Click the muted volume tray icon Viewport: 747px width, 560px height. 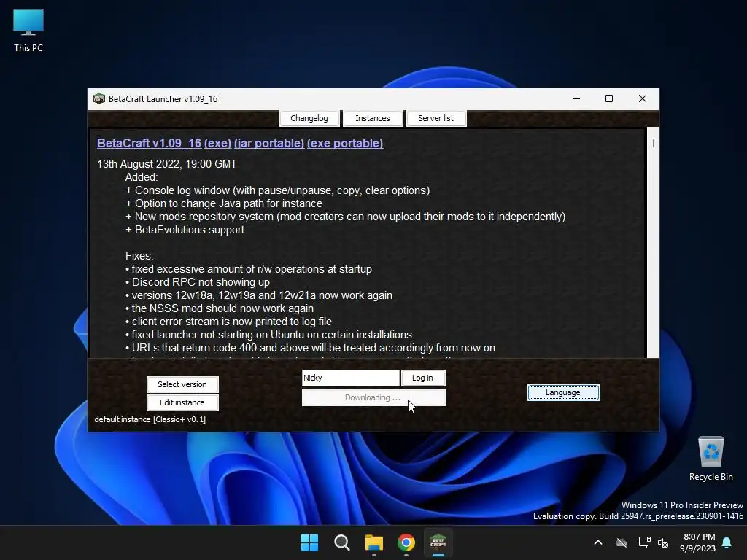click(x=663, y=542)
